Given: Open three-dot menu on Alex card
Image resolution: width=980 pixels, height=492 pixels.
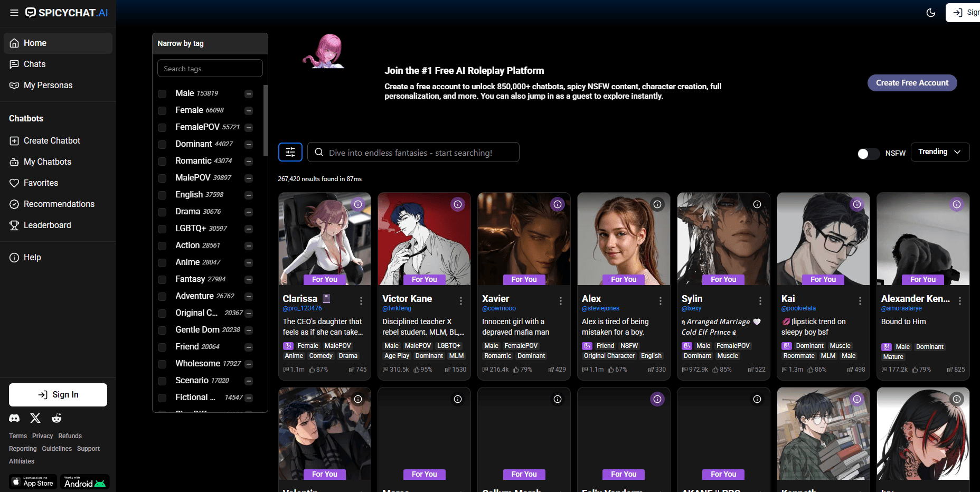Looking at the screenshot, I should pyautogui.click(x=661, y=301).
